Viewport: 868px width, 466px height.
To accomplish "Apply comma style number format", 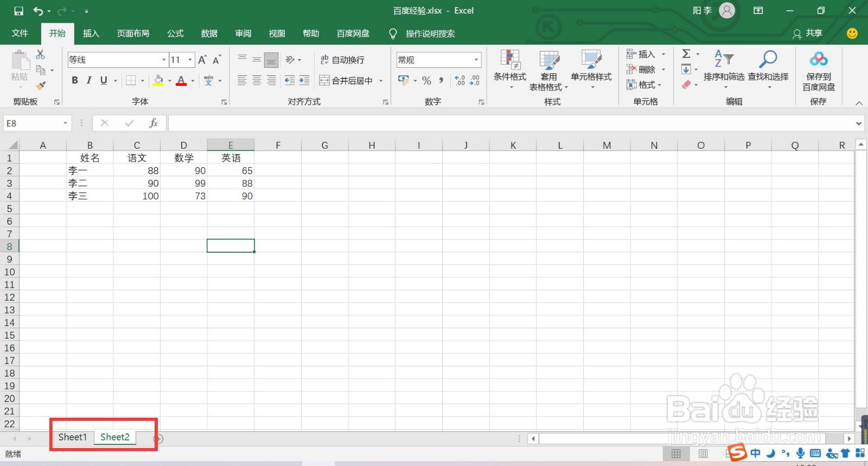I will tap(441, 81).
